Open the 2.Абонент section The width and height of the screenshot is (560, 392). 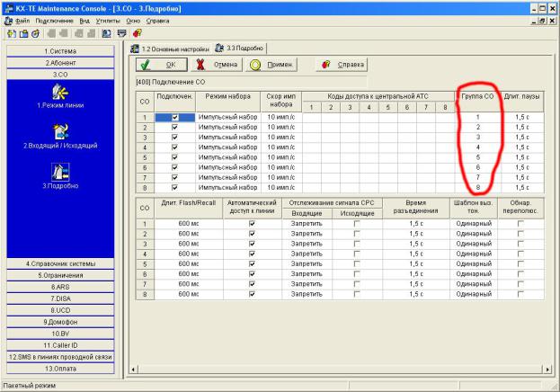60,63
